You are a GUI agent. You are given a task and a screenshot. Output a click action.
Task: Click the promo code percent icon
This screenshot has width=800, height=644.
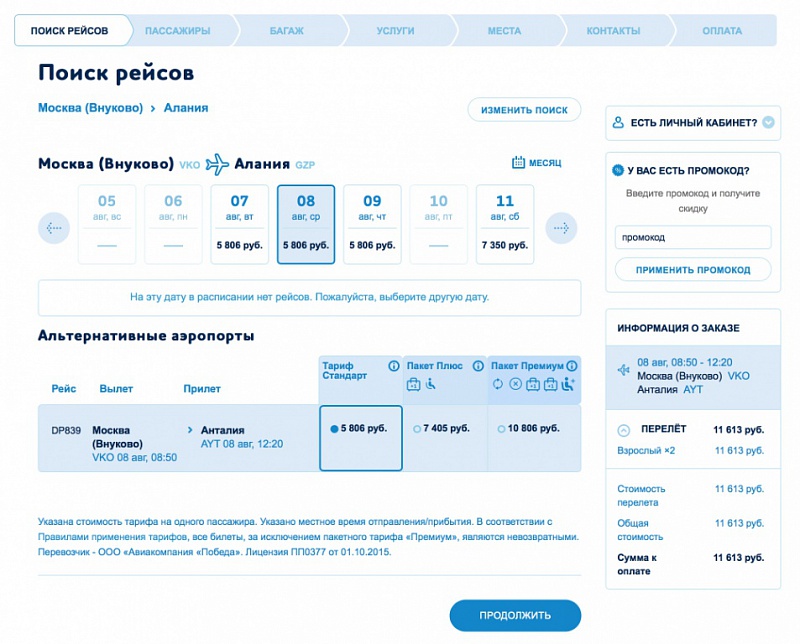pos(617,170)
